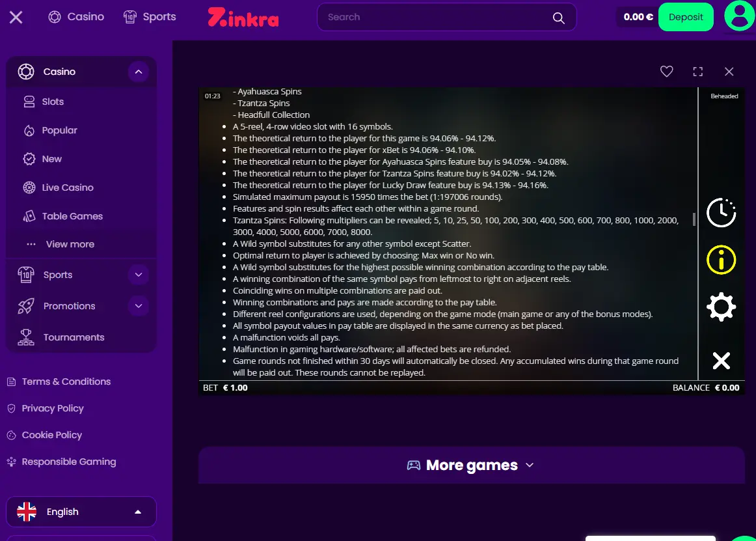Click the game rules scrollbar thumb
Image resolution: width=756 pixels, height=541 pixels.
point(694,219)
